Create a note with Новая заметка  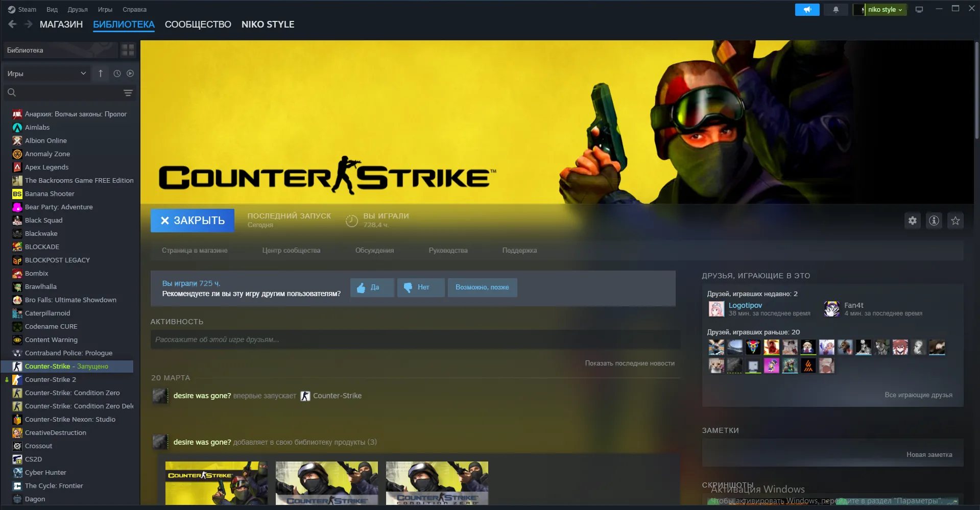point(929,455)
